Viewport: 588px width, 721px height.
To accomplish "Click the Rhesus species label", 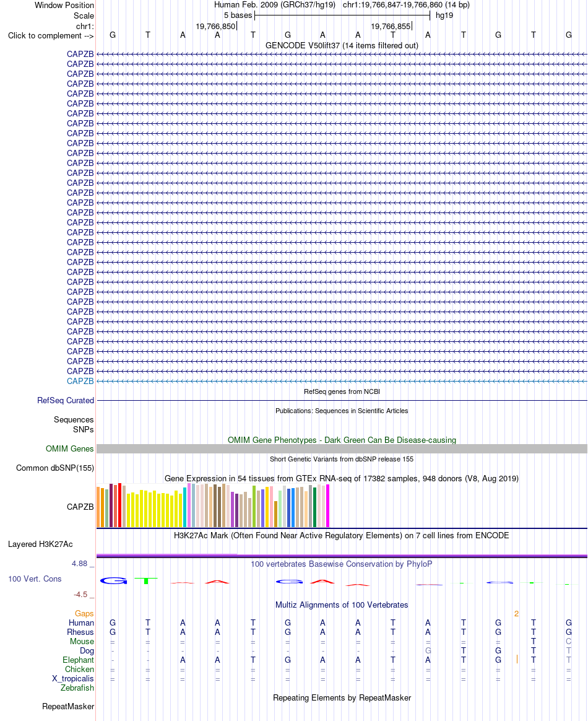I will coord(80,632).
